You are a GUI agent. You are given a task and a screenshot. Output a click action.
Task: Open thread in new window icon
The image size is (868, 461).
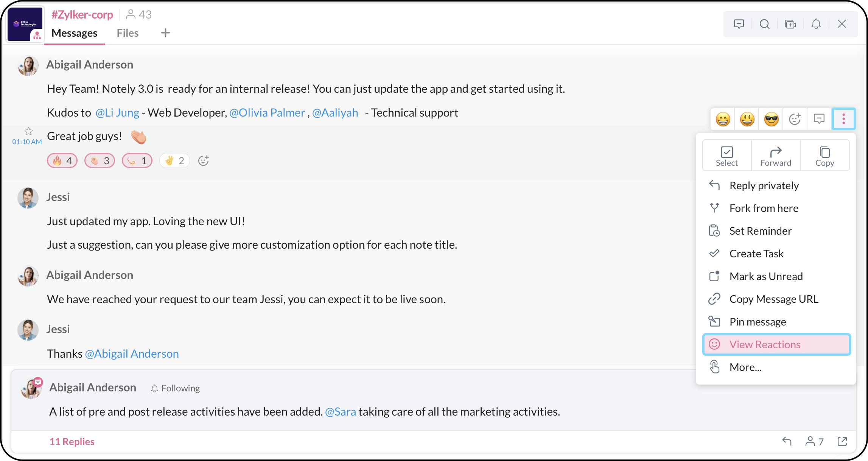(x=842, y=441)
